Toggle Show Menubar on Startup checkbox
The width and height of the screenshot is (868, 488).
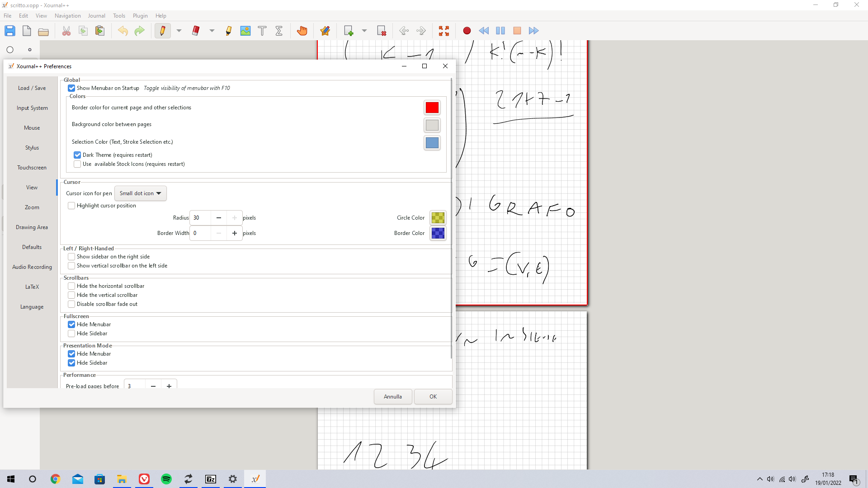pyautogui.click(x=71, y=88)
